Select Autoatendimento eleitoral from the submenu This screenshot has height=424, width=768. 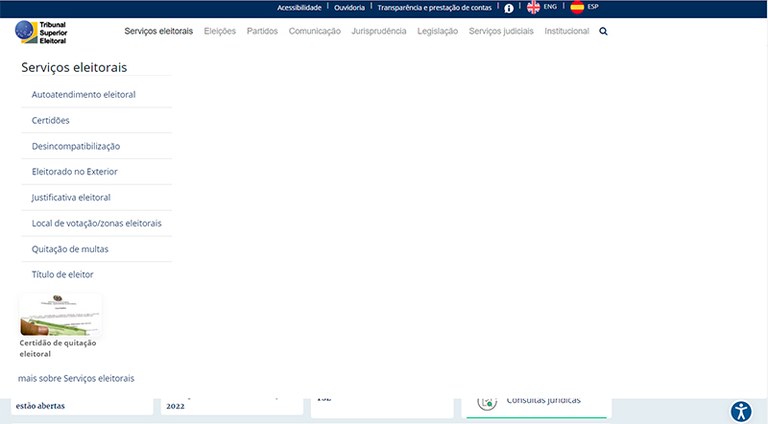83,95
